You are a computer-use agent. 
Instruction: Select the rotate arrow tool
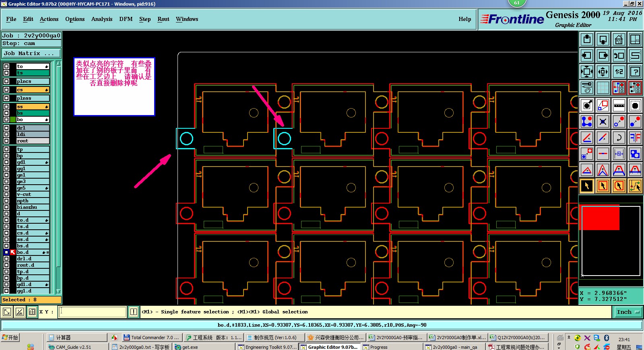click(619, 138)
